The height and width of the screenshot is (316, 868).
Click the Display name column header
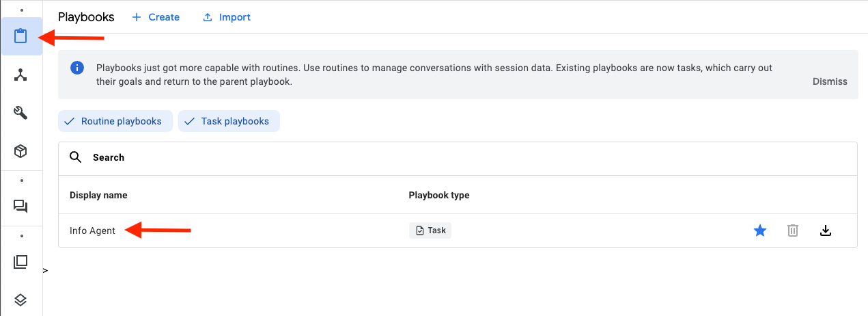click(x=98, y=195)
